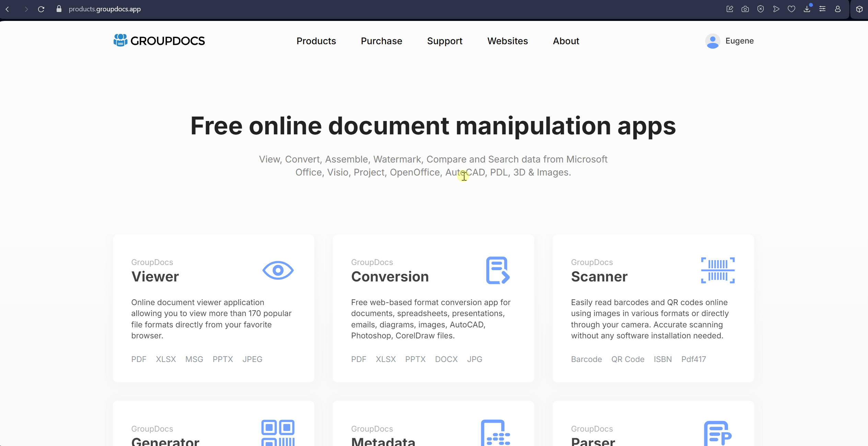Open the Viewer app title
Image resolution: width=868 pixels, height=446 pixels.
tap(155, 277)
